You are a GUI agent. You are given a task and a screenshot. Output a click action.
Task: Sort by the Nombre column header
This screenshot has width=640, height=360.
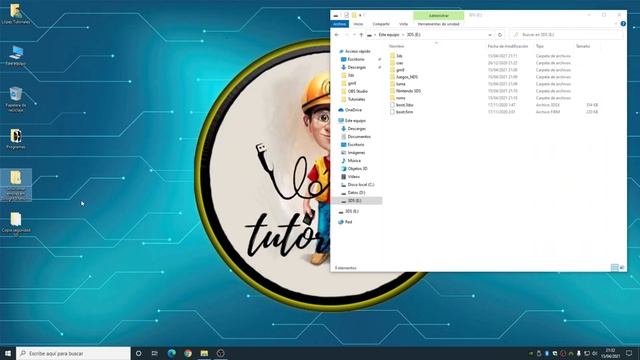coord(397,46)
